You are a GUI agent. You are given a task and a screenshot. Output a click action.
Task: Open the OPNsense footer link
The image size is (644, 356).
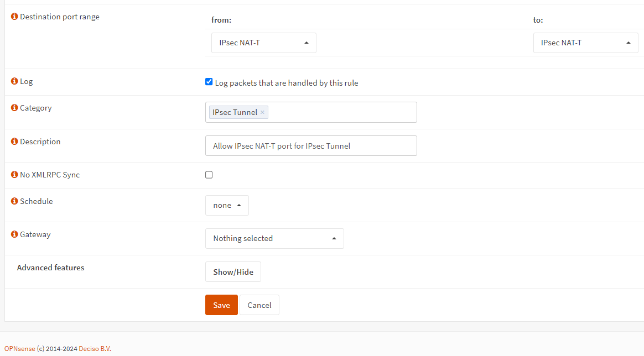click(20, 349)
